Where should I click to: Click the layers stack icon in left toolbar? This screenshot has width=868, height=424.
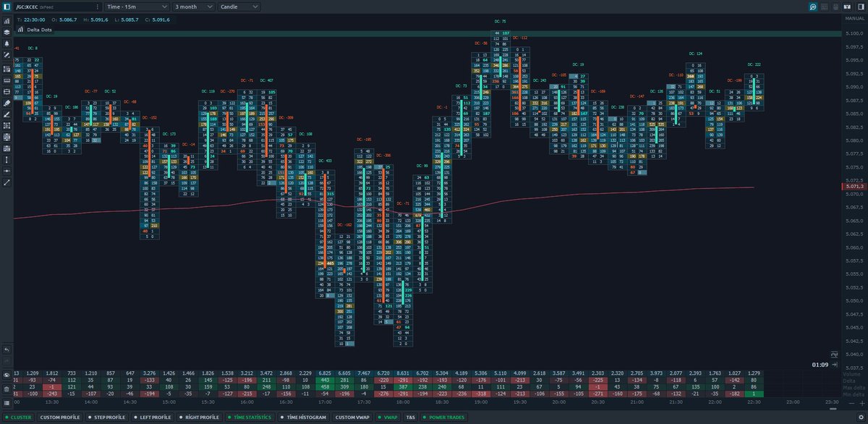pyautogui.click(x=7, y=32)
